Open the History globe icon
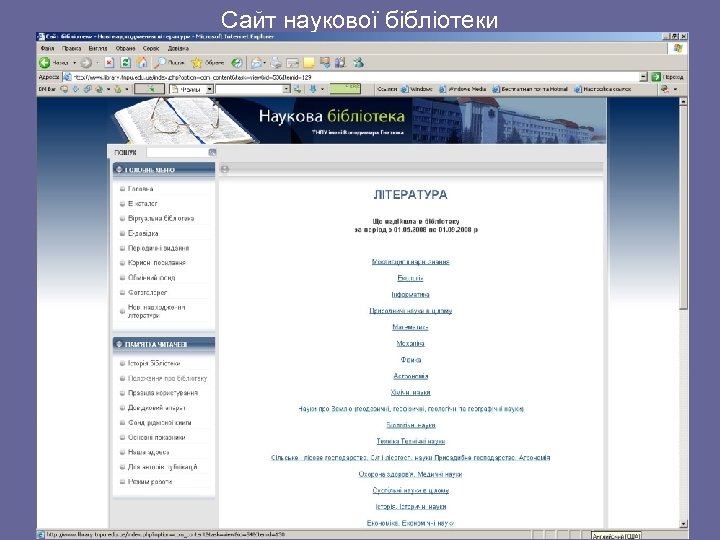The height and width of the screenshot is (540, 720). pyautogui.click(x=236, y=62)
